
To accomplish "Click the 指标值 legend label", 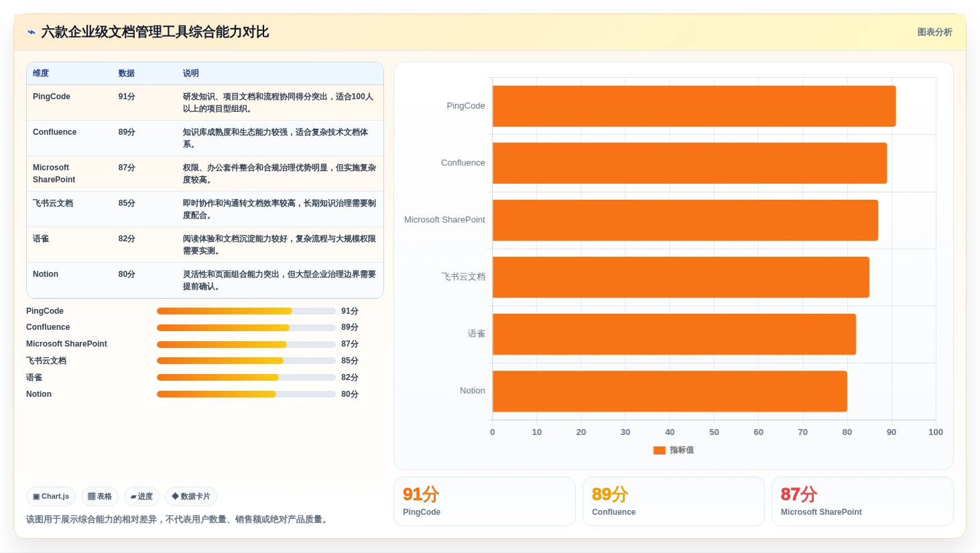I will (682, 450).
